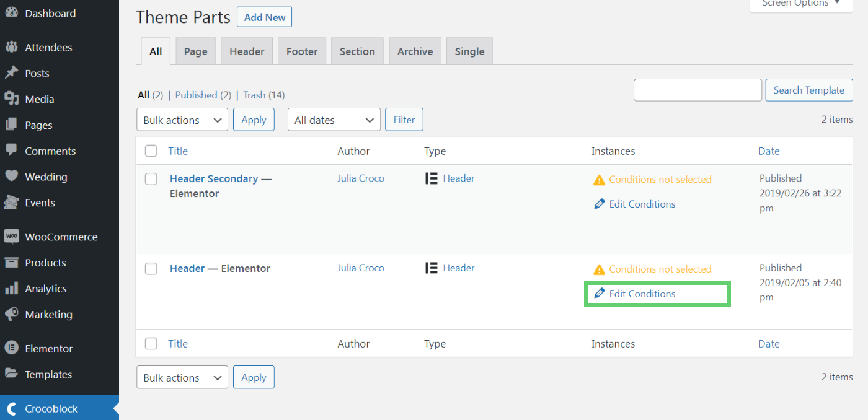Sort by Title column in table footer
The height and width of the screenshot is (420, 868).
point(178,344)
